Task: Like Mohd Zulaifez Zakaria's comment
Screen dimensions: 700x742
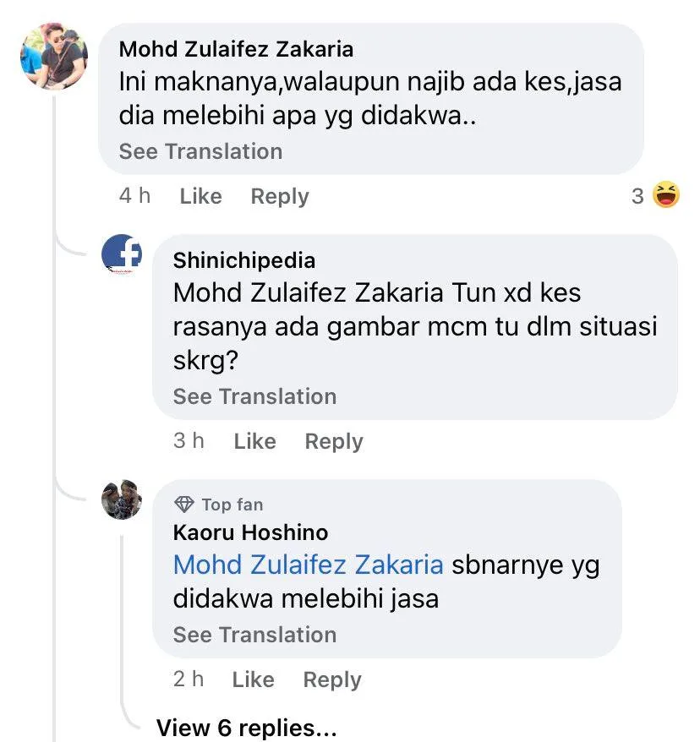Action: (x=200, y=196)
